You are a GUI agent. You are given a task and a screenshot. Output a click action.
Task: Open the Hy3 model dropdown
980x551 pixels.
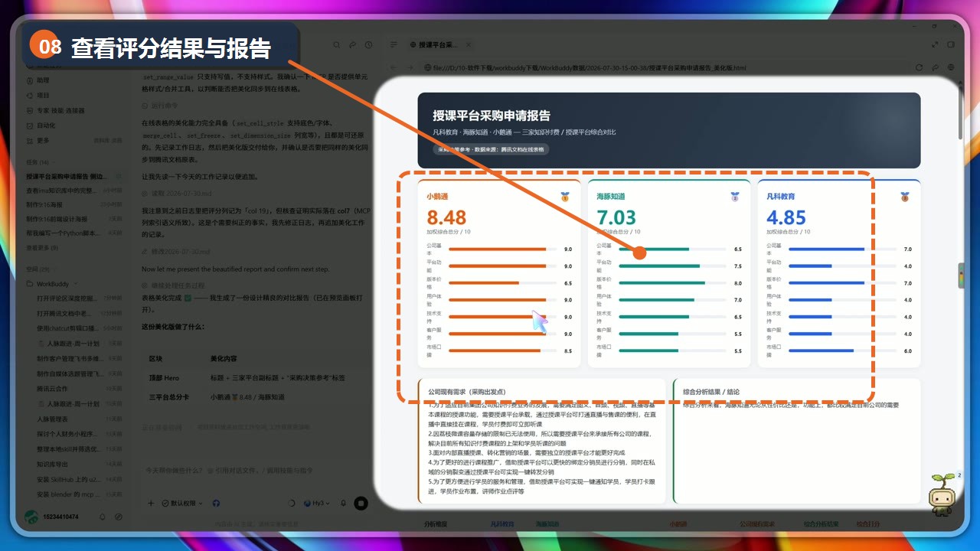coord(315,504)
